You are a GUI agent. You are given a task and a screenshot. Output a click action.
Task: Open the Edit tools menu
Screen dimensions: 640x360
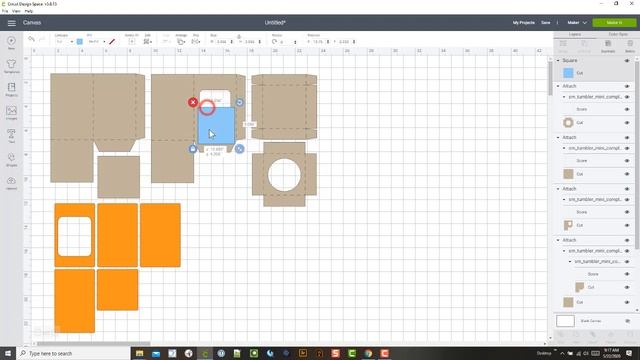(x=147, y=41)
